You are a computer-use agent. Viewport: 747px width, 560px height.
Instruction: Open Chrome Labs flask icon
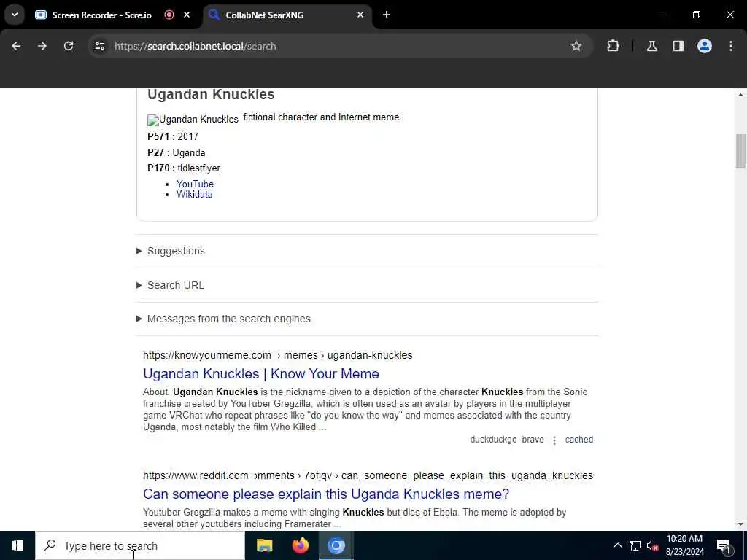tap(652, 46)
